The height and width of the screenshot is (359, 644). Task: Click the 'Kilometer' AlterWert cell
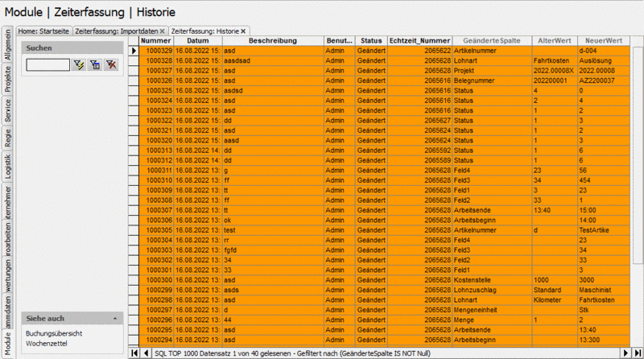click(555, 300)
